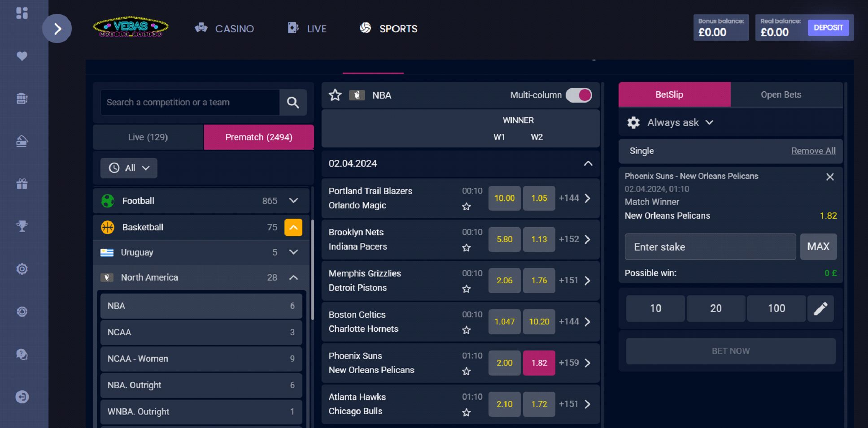Open more markets +144 for Portland match

pyautogui.click(x=575, y=198)
